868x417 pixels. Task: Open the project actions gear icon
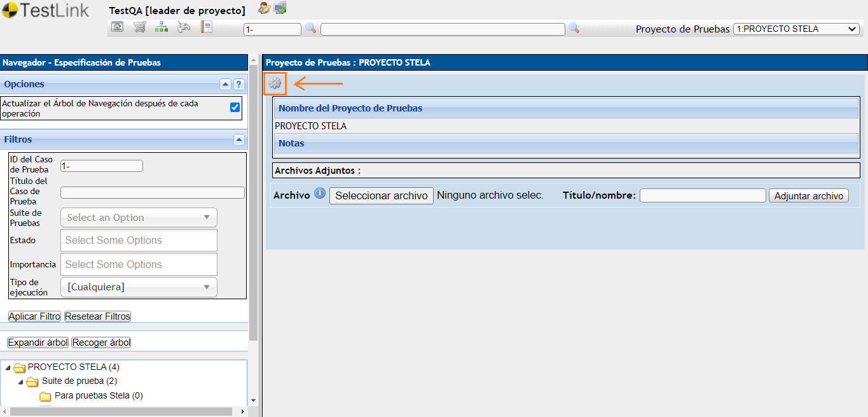(275, 83)
